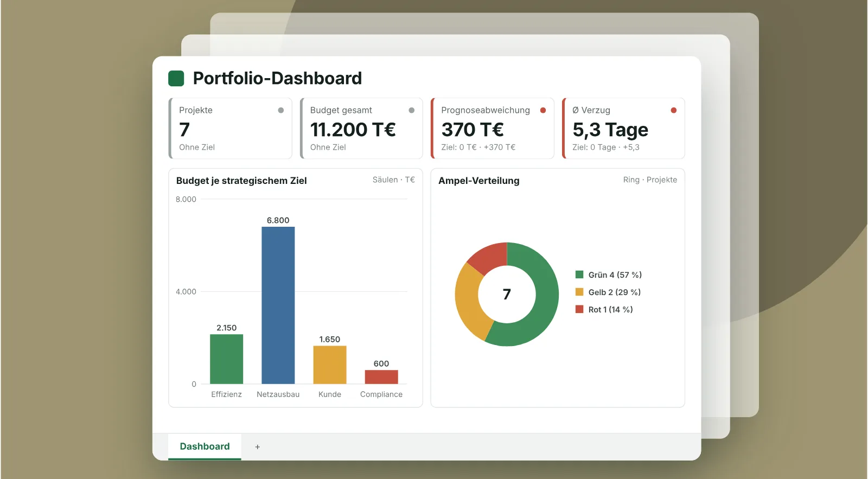Click the Budget je strategischem Ziel chart title
The width and height of the screenshot is (868, 479).
point(241,181)
